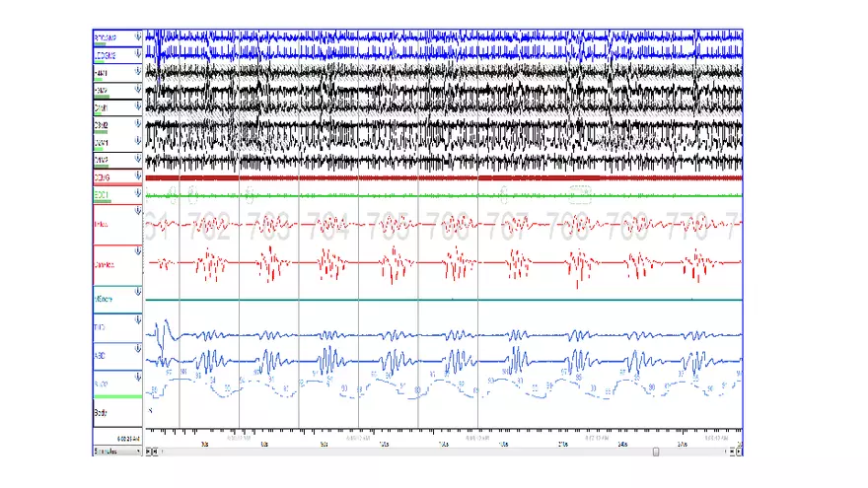868x488 pixels.
Task: Open the arrow menu for the red Cannula channel
Action: [x=138, y=251]
